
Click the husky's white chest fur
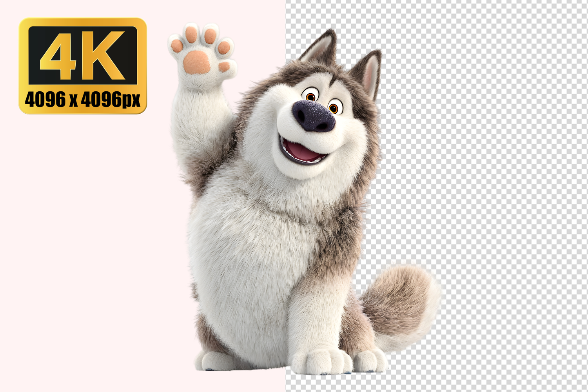pos(251,243)
